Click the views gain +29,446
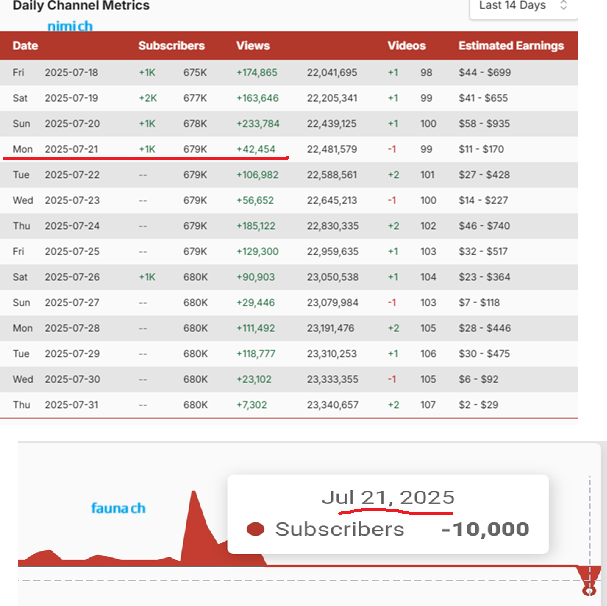This screenshot has height=606, width=607. pyautogui.click(x=255, y=302)
